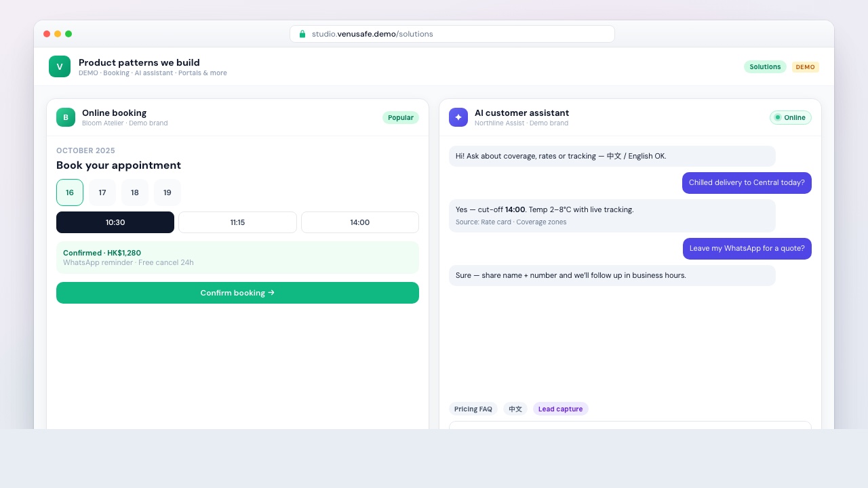Image resolution: width=868 pixels, height=488 pixels.
Task: Select the Pricing FAQ chip
Action: (473, 409)
